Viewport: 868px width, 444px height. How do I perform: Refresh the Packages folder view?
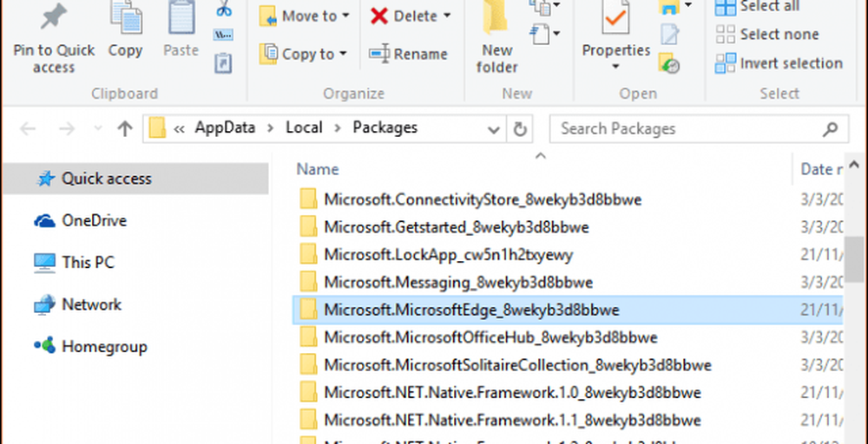click(519, 129)
